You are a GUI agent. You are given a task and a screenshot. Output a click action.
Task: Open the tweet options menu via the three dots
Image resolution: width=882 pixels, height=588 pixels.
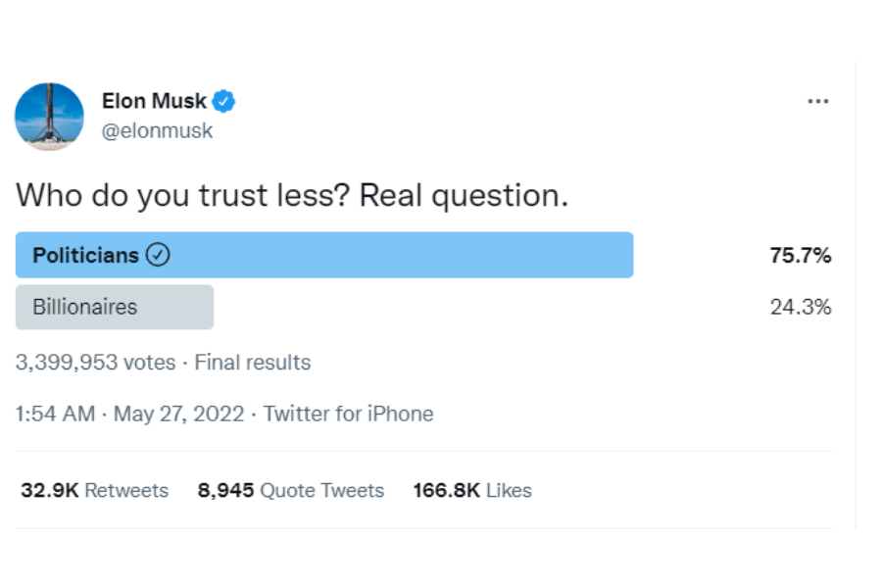pyautogui.click(x=819, y=100)
